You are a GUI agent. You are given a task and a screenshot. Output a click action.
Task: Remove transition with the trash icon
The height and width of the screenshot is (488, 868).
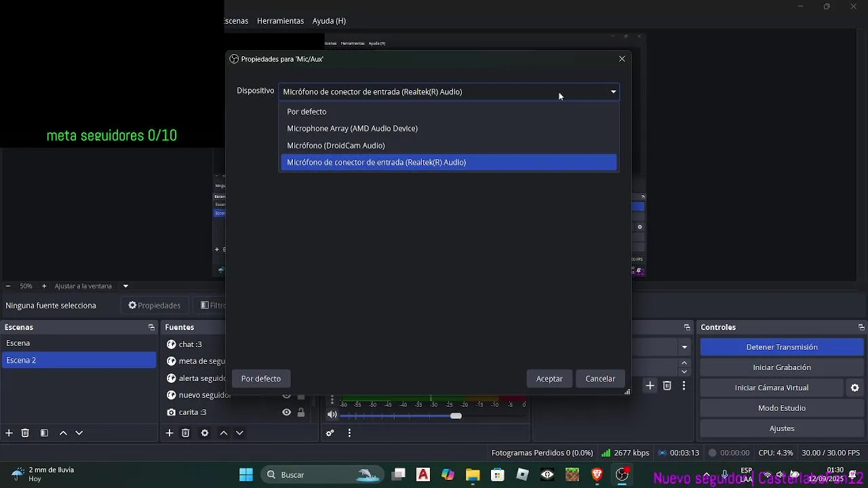tap(667, 386)
